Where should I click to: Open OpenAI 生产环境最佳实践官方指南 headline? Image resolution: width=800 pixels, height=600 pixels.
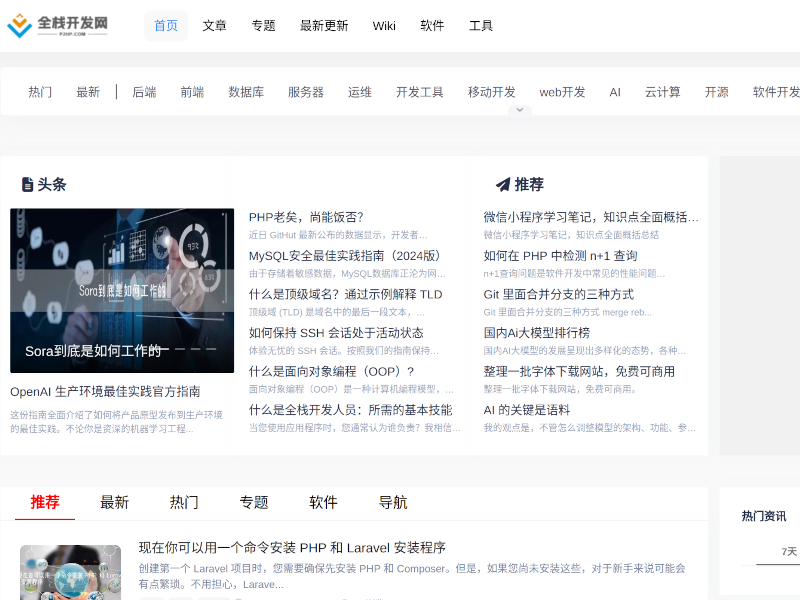pos(105,392)
